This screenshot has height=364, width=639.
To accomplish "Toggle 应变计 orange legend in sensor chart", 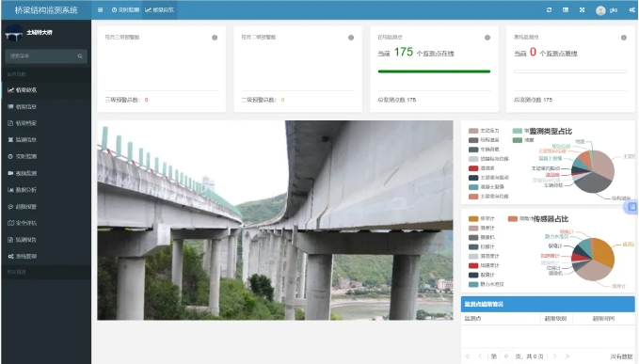I will 481,218.
